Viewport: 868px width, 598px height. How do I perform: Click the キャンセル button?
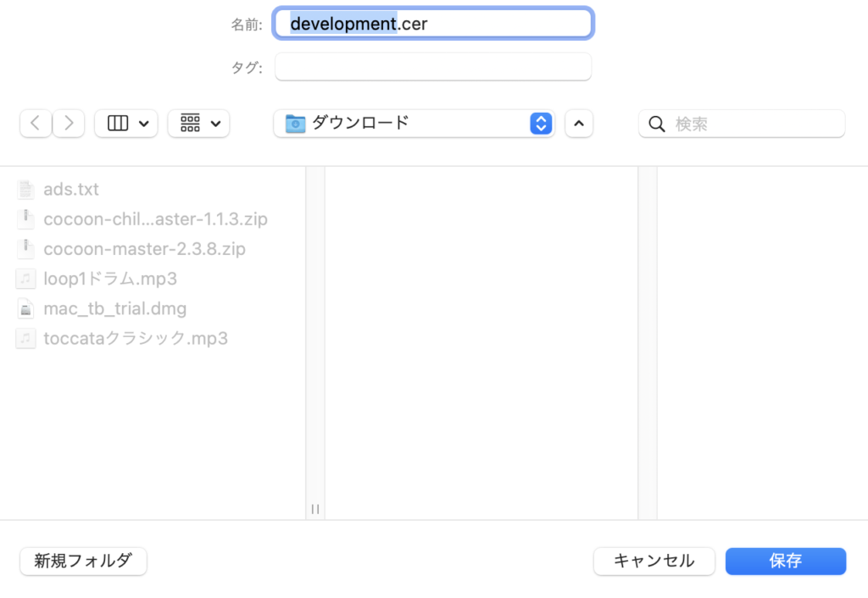click(x=654, y=561)
